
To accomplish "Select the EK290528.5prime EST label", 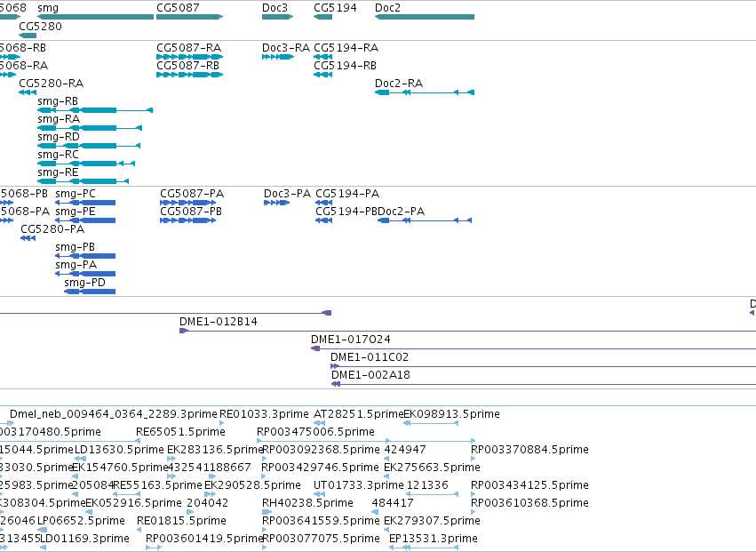I will (252, 485).
